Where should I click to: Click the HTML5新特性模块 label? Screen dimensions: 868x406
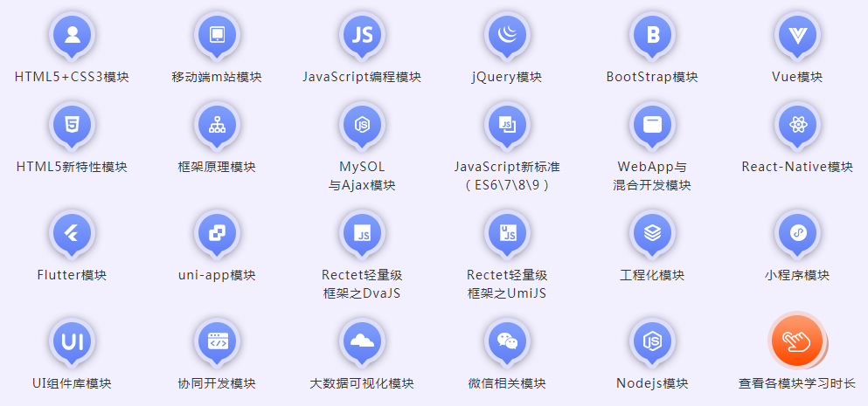click(x=72, y=167)
